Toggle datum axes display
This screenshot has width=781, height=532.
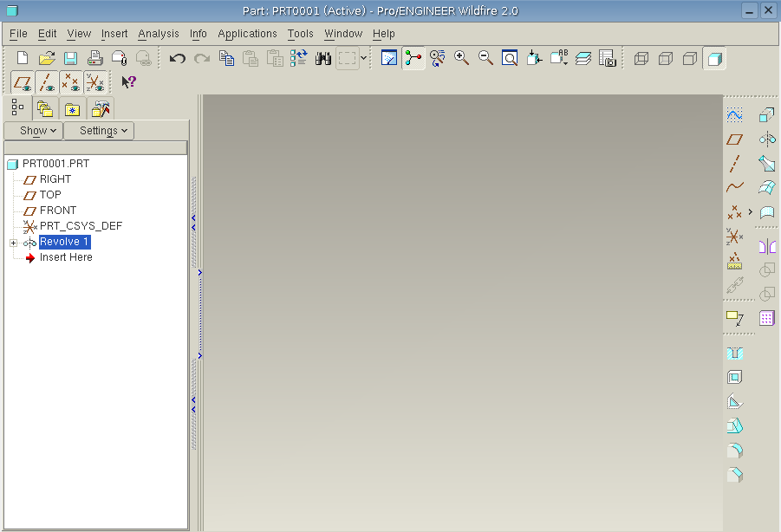(47, 82)
